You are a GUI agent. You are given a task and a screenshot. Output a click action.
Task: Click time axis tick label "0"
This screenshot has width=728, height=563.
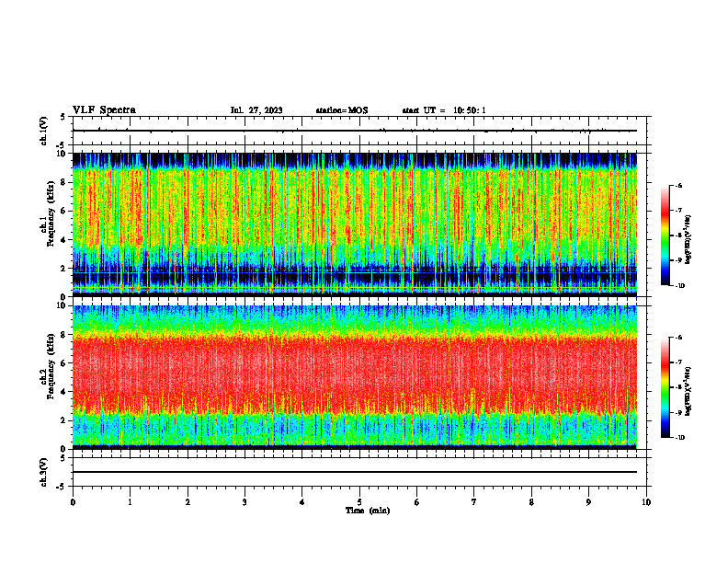tap(73, 502)
